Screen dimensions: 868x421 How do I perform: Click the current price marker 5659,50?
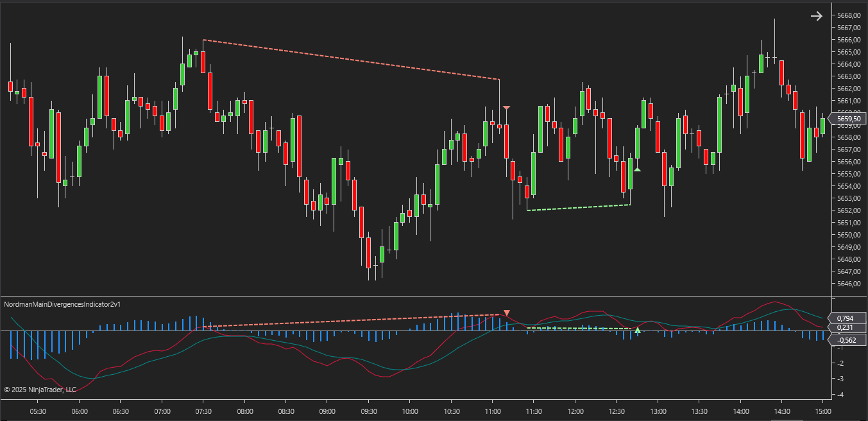[847, 119]
